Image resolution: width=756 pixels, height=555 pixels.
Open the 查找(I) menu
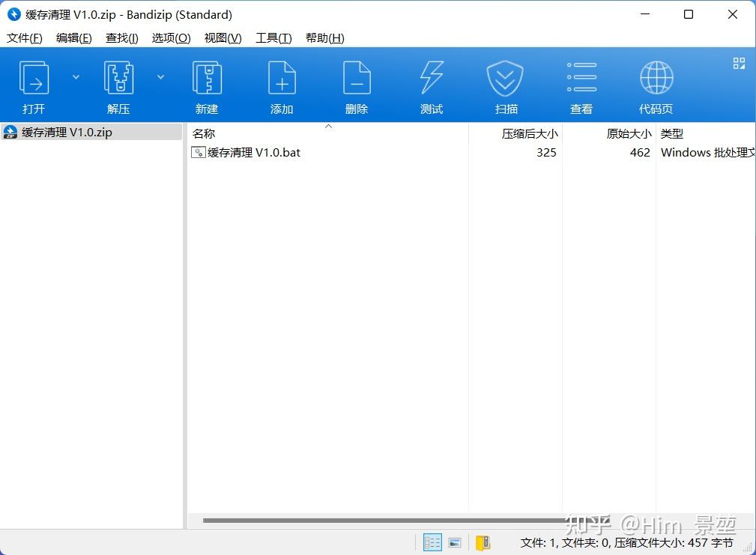(x=122, y=38)
